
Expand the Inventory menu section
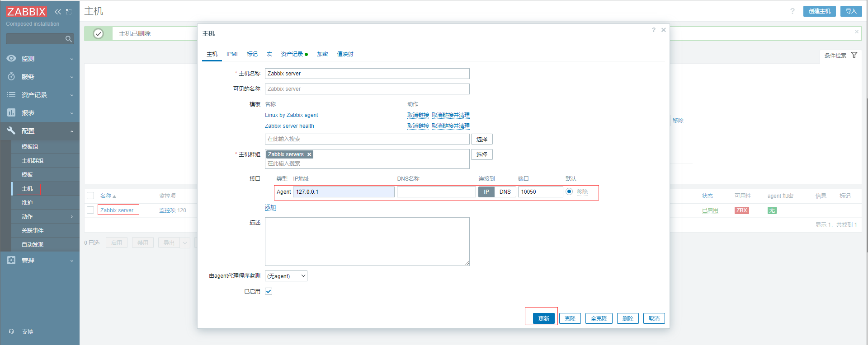(72, 95)
